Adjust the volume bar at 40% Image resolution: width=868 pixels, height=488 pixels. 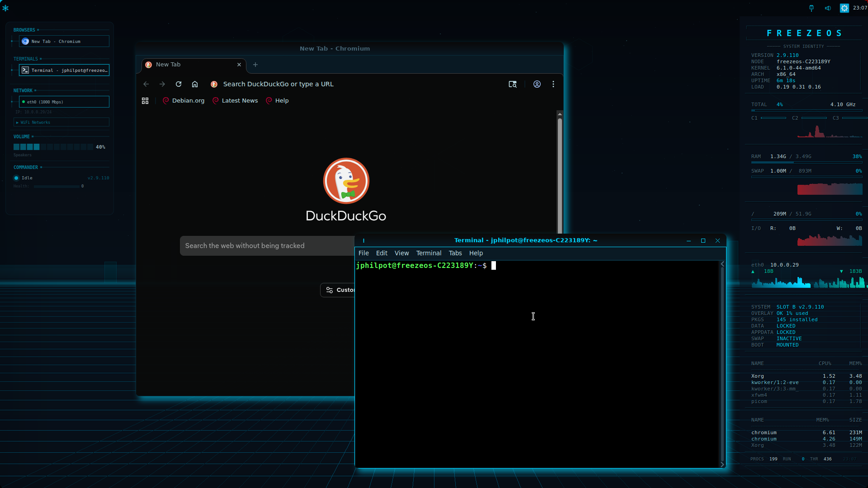[53, 147]
